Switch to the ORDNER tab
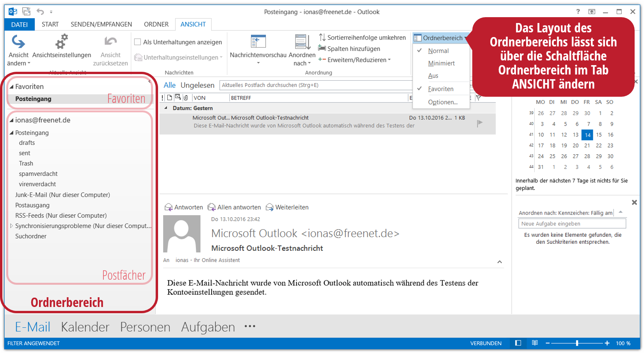 coord(156,24)
